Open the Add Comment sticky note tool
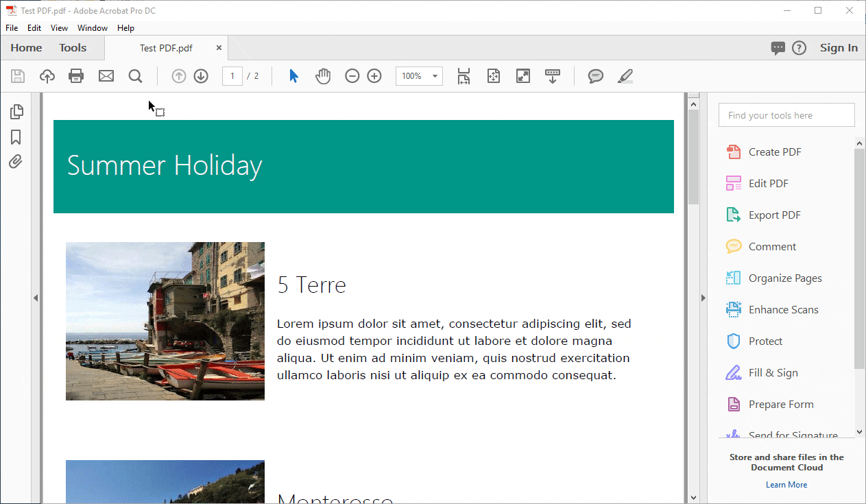This screenshot has width=866, height=504. tap(596, 76)
